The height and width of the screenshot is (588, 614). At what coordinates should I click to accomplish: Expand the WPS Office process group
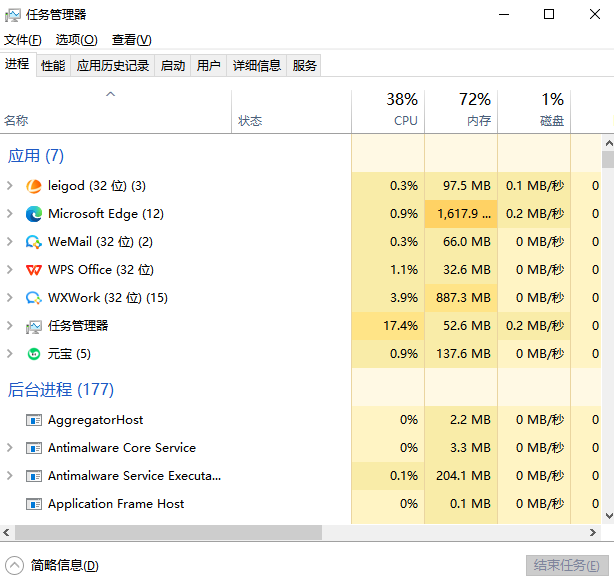[10, 270]
